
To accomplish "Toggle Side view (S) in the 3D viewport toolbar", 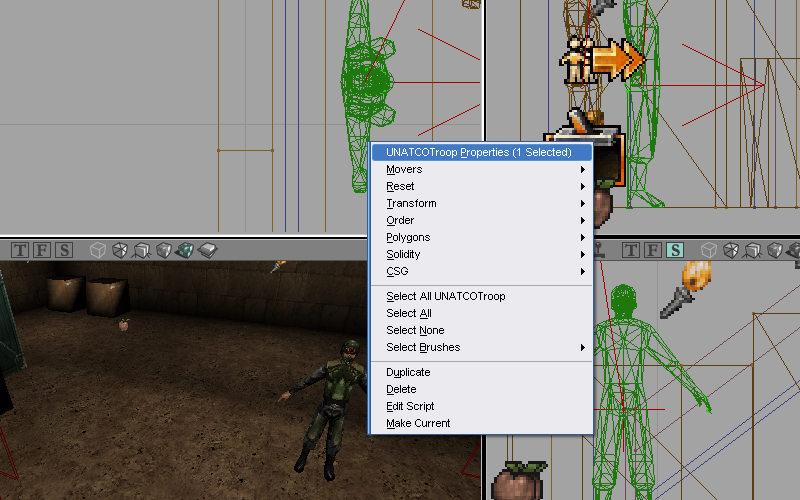I will (64, 250).
